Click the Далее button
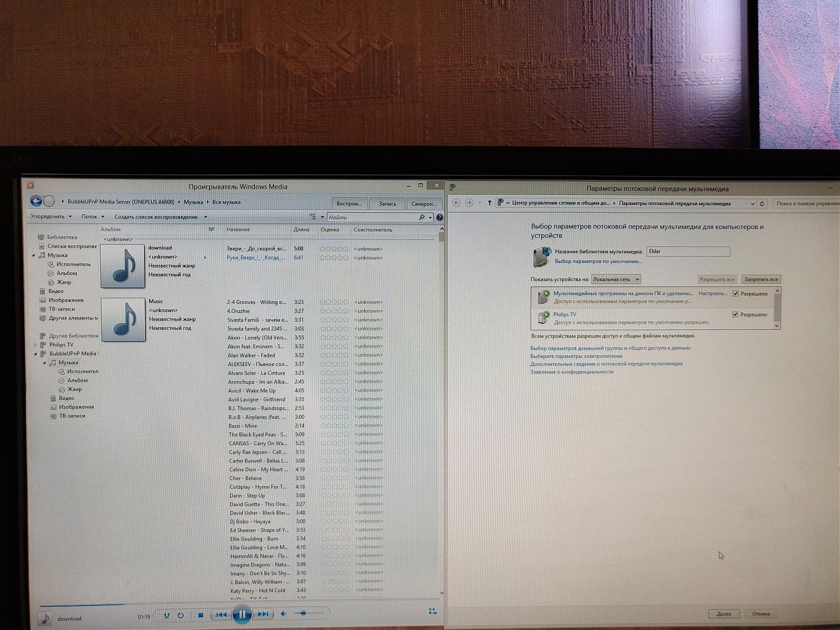Image resolution: width=840 pixels, height=630 pixels. click(724, 614)
